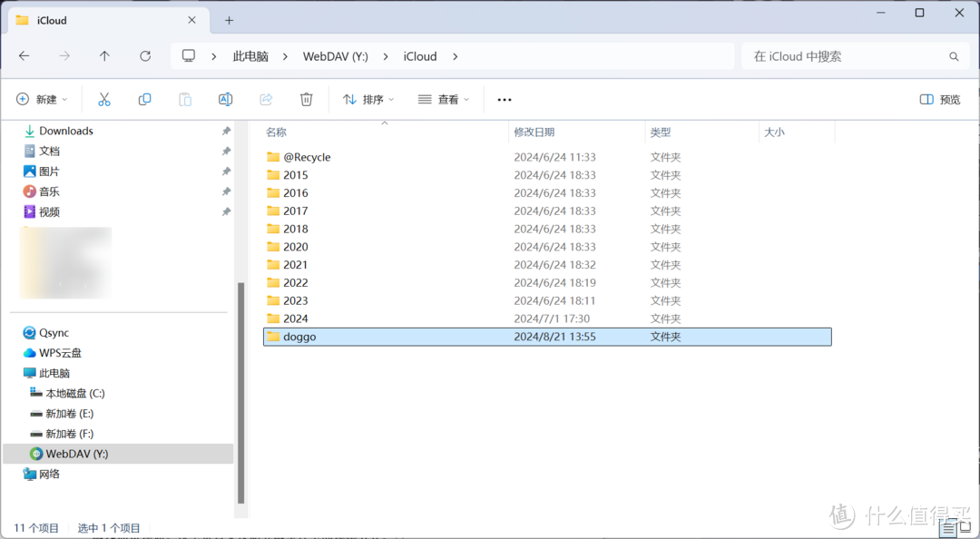This screenshot has width=980, height=539.
Task: Unpin Downloads from quick access
Action: point(226,132)
